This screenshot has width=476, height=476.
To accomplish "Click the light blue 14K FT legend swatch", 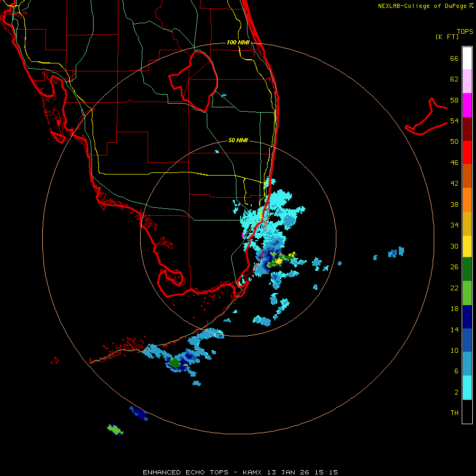I will click(x=467, y=364).
